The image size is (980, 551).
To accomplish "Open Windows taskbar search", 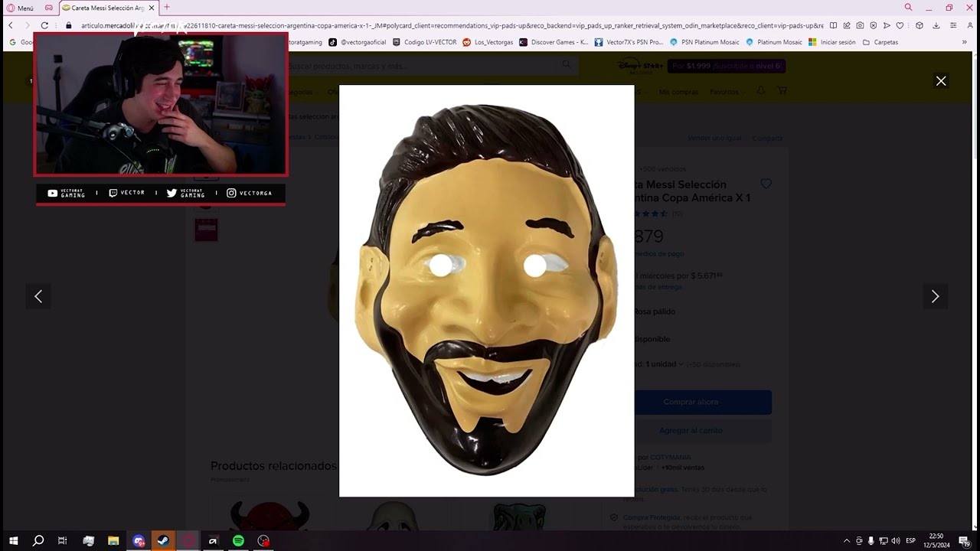I will click(x=38, y=541).
